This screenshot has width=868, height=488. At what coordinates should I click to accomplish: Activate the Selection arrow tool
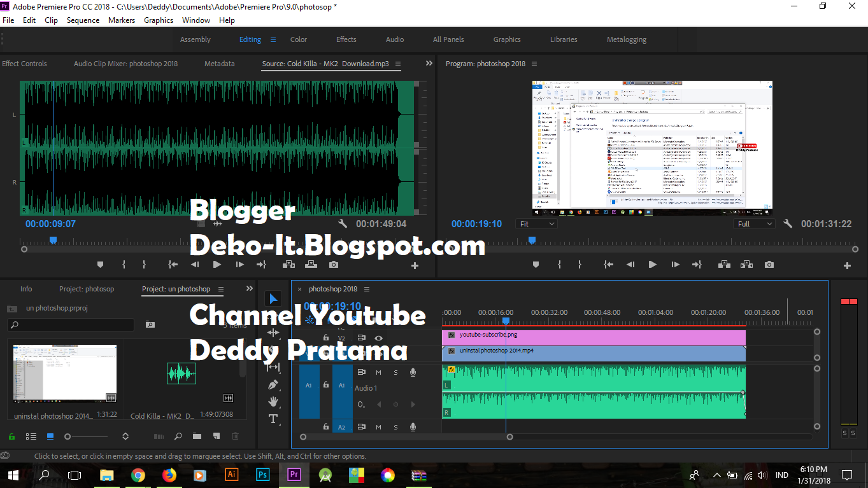coord(273,299)
